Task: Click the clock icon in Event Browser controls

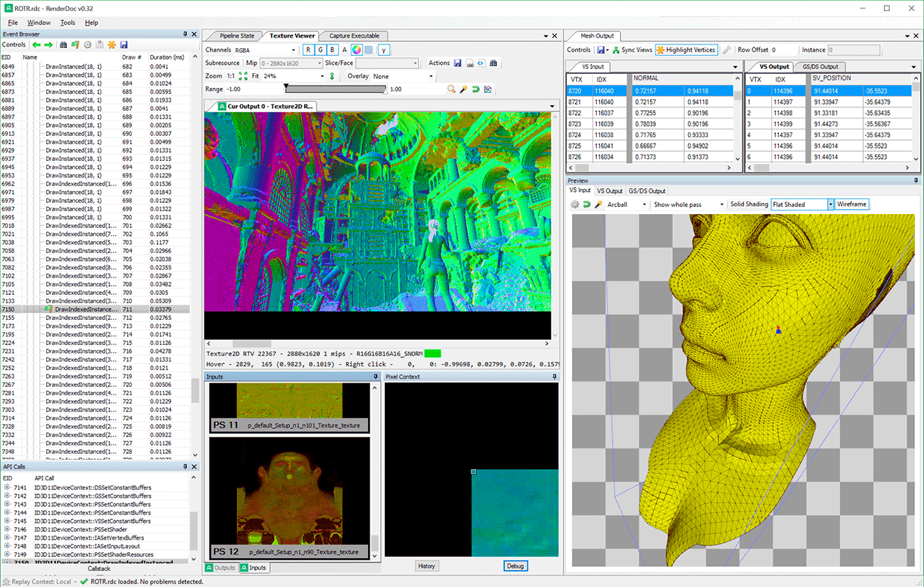Action: coord(87,45)
